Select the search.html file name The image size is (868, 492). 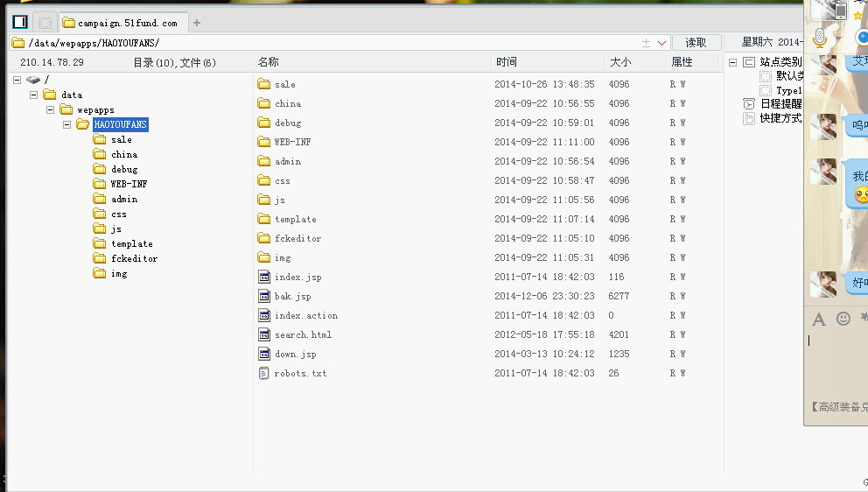[304, 334]
